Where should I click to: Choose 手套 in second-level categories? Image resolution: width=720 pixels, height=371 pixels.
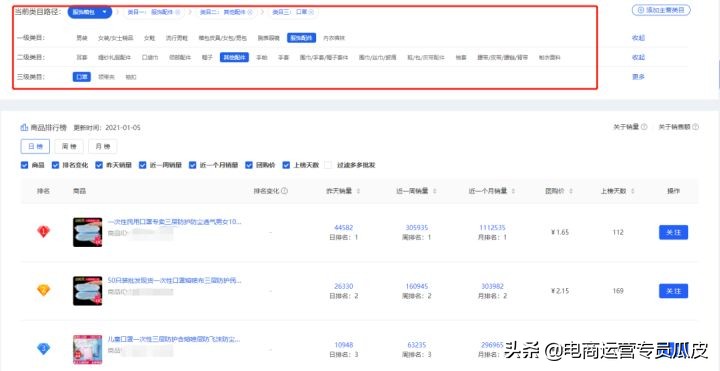tap(284, 57)
